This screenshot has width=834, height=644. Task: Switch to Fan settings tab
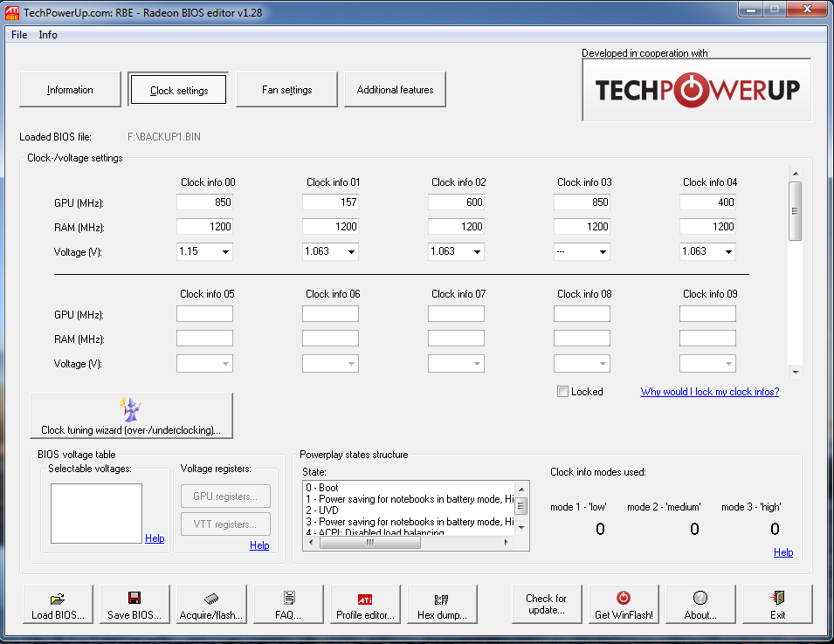pos(286,90)
